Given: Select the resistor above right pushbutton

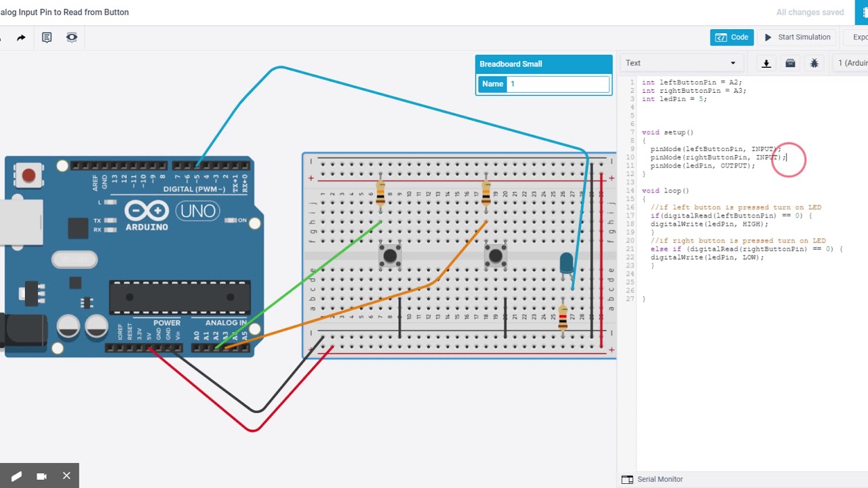Looking at the screenshot, I should click(486, 192).
